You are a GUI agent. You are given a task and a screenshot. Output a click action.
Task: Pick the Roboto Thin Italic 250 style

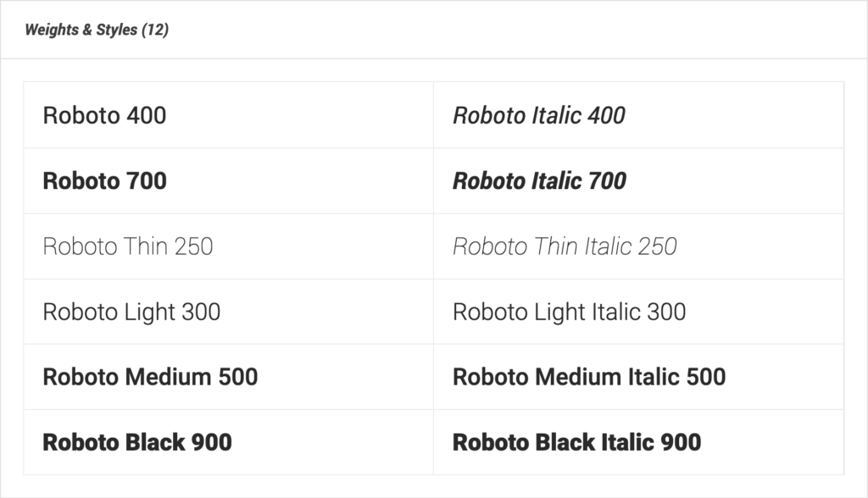tap(565, 246)
